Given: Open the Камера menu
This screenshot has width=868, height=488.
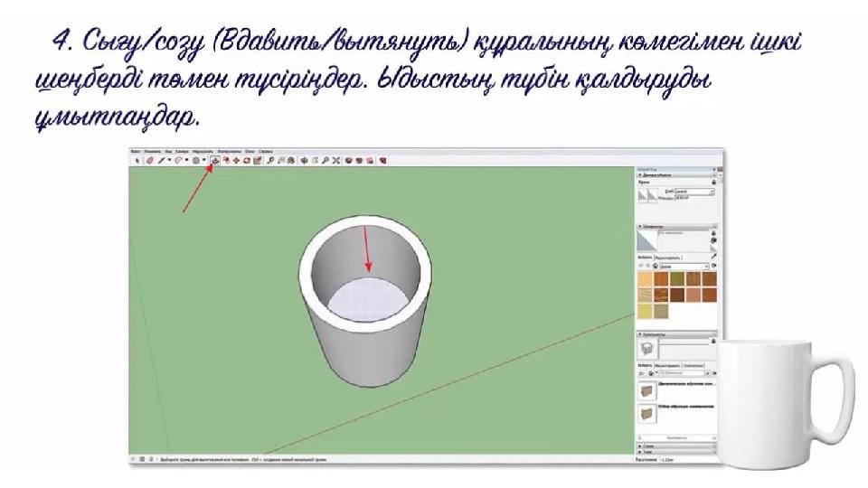Looking at the screenshot, I should (x=182, y=152).
